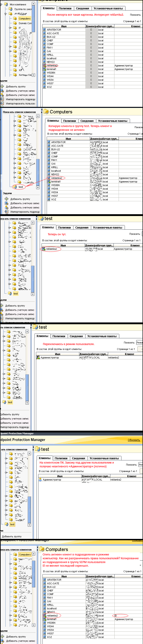The width and height of the screenshot is (143, 644).
Task: Open 'Показать' combo box in 'На клиентском ПК' screenshot
Action: point(141,464)
